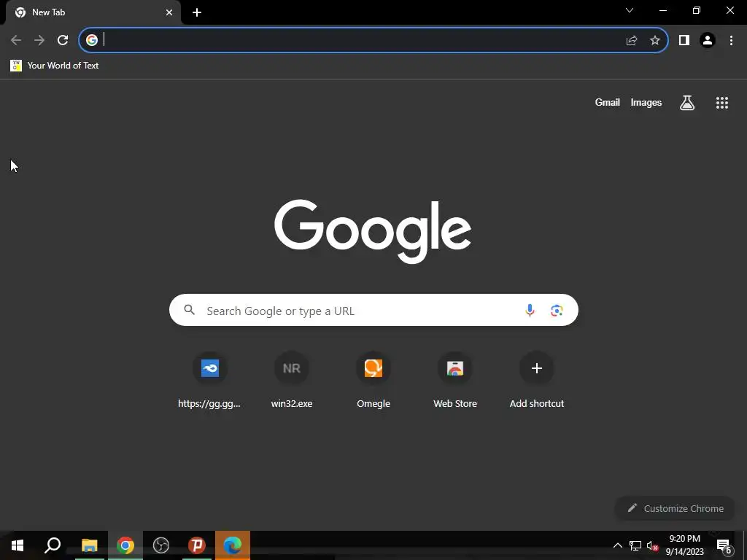Click the Google logo

pos(373,231)
